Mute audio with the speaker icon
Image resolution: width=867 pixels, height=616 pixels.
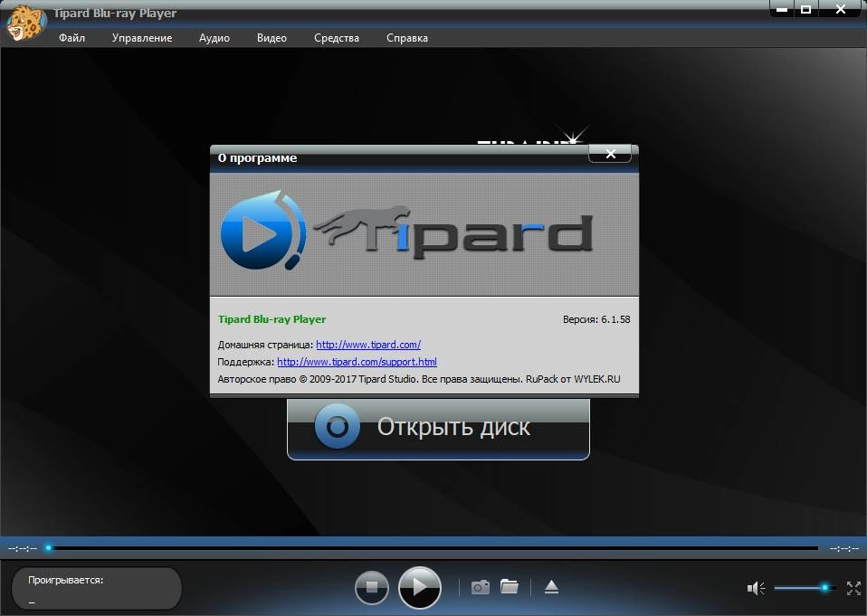(x=756, y=588)
